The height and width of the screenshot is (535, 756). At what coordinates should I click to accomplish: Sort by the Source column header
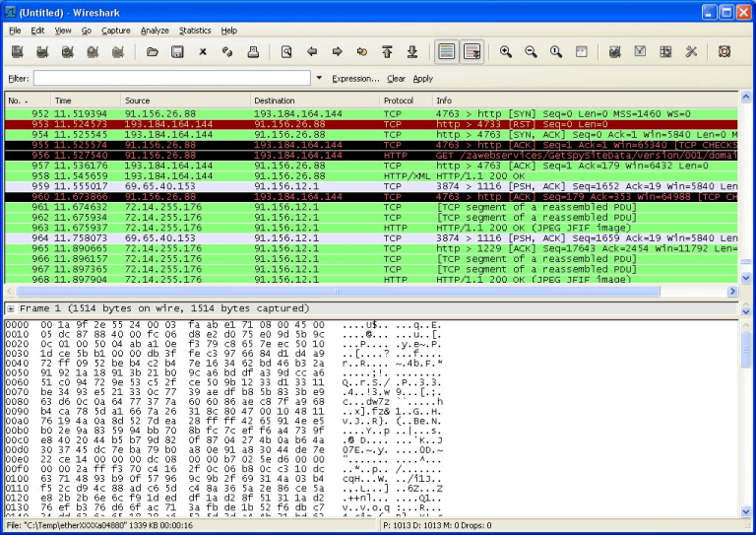coord(185,100)
